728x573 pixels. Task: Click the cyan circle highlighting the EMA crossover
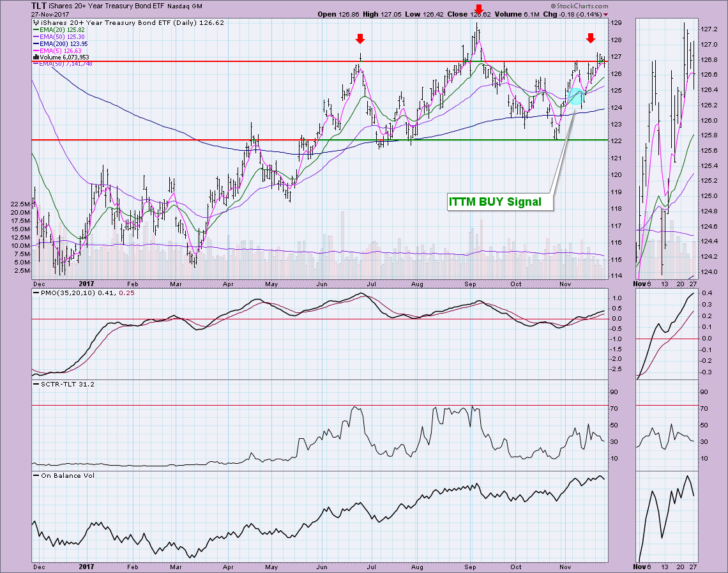(576, 96)
